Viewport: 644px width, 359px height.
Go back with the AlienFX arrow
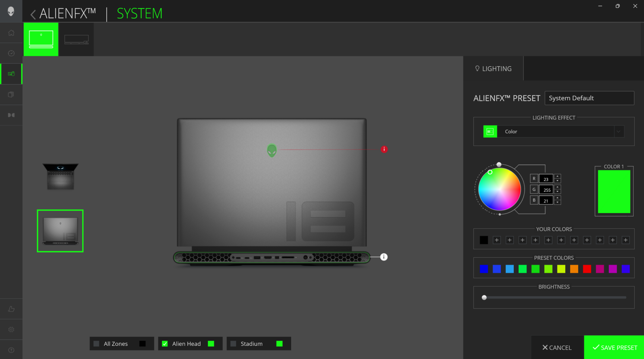click(x=33, y=14)
